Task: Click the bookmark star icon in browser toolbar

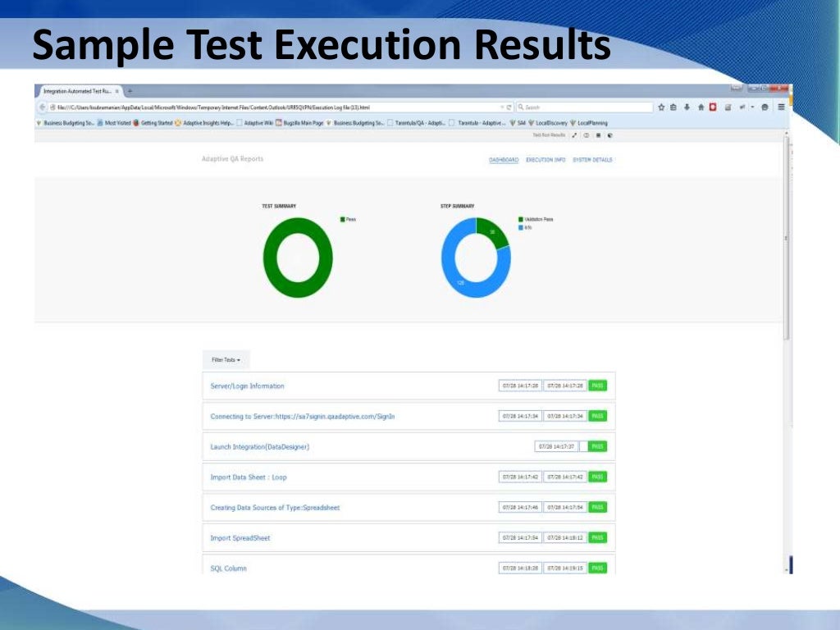Action: [x=661, y=107]
